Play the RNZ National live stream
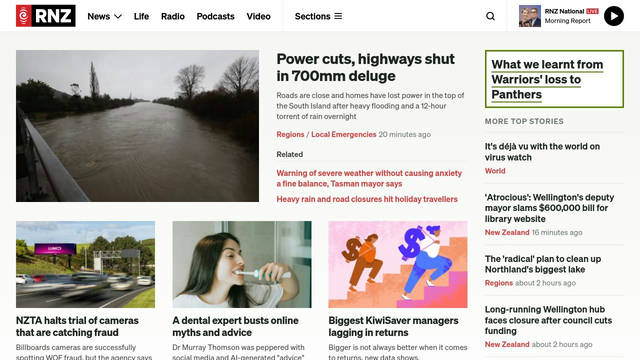Viewport: 640px width, 360px height. click(x=613, y=16)
